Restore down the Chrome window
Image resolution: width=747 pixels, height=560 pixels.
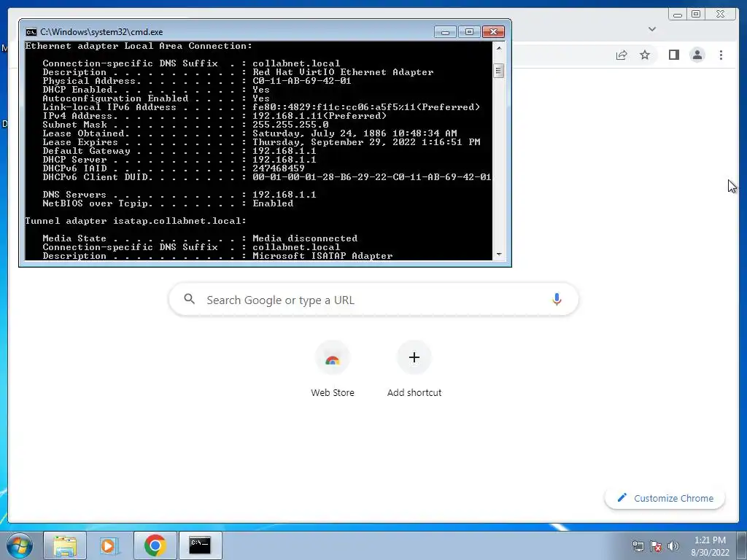696,15
